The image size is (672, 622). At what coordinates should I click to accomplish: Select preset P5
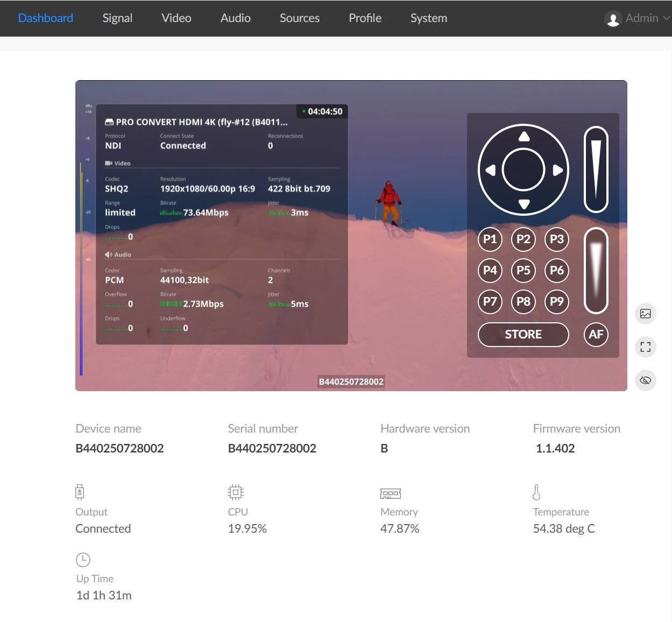[524, 270]
